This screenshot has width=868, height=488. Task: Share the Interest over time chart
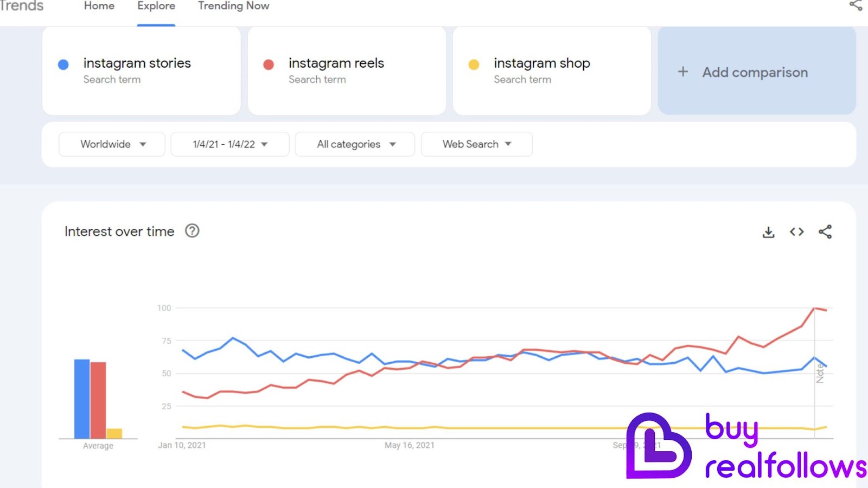pyautogui.click(x=825, y=232)
